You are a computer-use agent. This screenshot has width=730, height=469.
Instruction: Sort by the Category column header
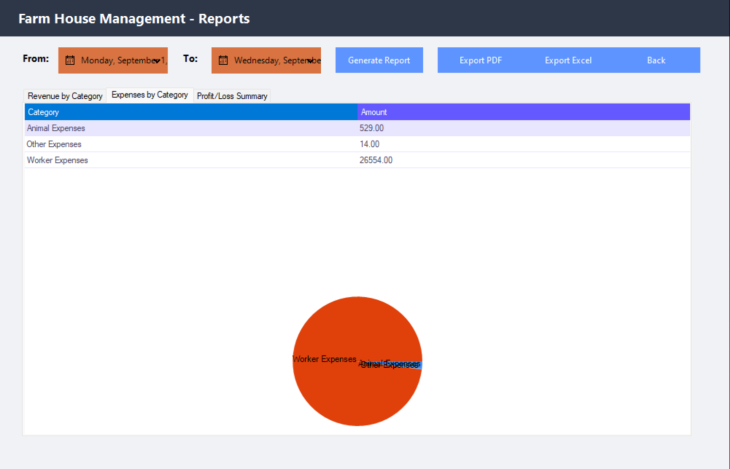[x=190, y=112]
